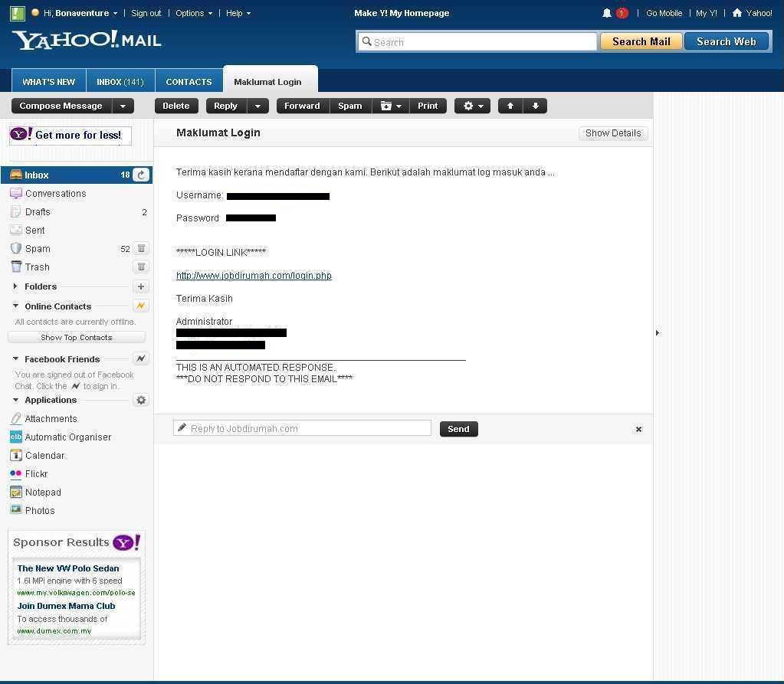Forward this email

coord(302,106)
